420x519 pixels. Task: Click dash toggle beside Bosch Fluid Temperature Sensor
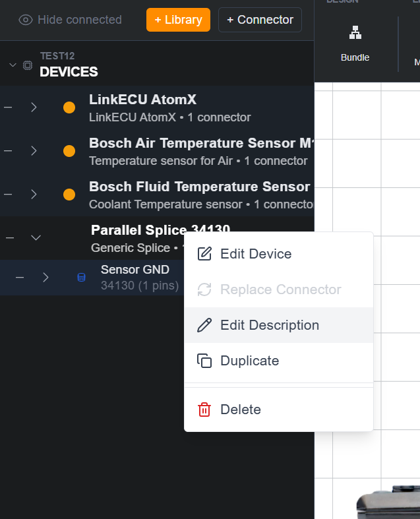[x=8, y=195]
